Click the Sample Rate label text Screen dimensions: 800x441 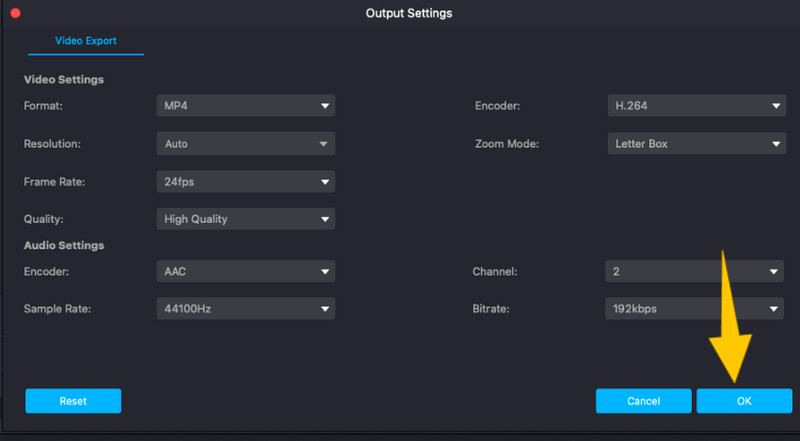tap(57, 309)
